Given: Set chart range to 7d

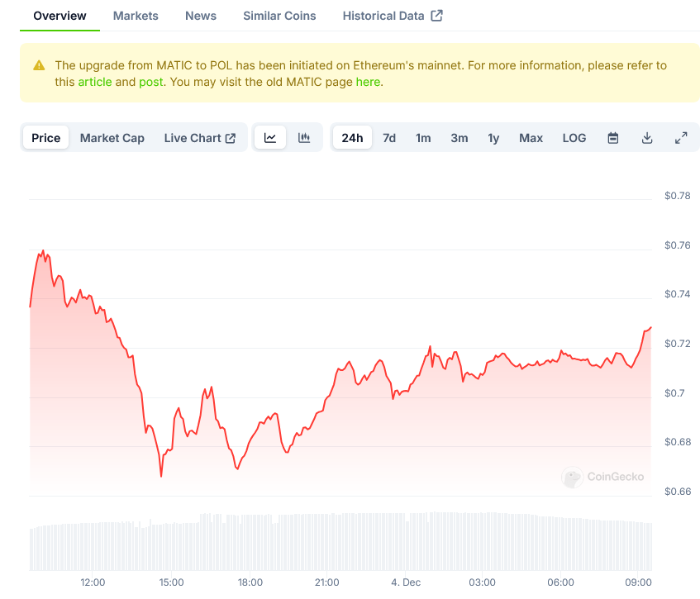Looking at the screenshot, I should pyautogui.click(x=388, y=138).
